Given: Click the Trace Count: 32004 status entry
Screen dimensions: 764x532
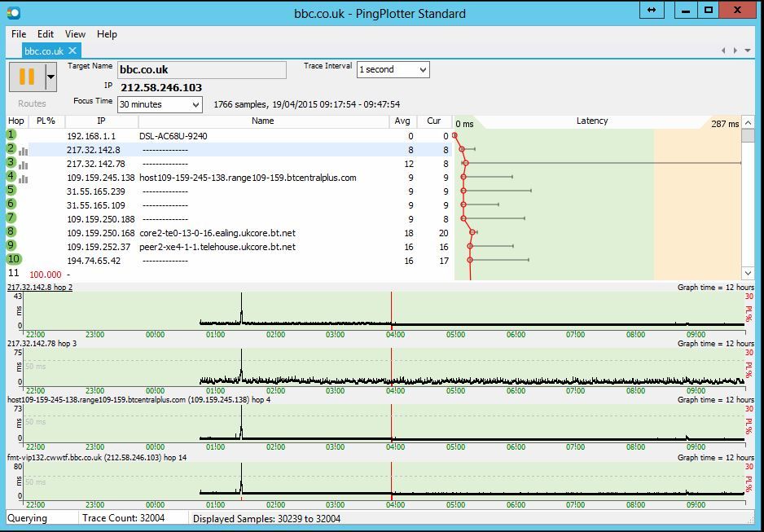Looking at the screenshot, I should pos(123,518).
